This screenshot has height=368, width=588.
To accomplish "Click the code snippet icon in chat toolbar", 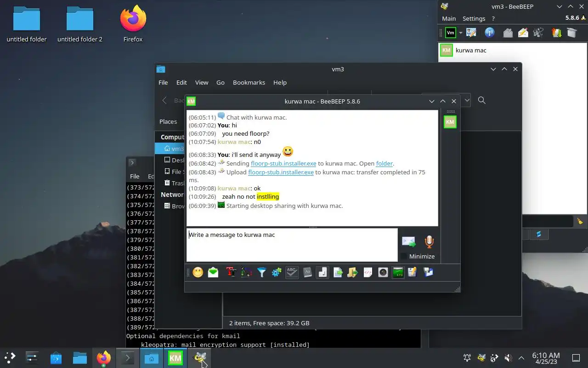I will (367, 272).
